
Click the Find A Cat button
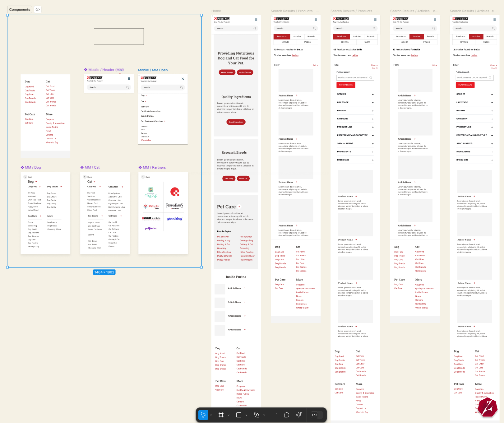(243, 179)
